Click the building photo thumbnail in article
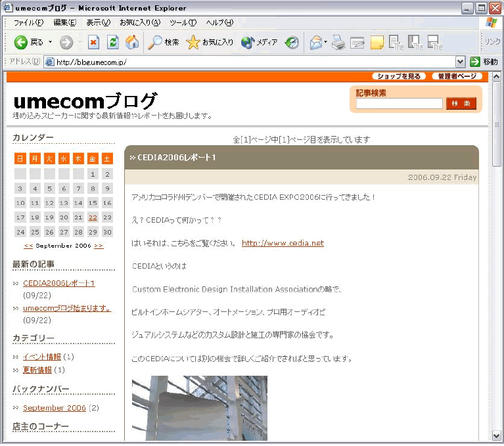 [200, 408]
